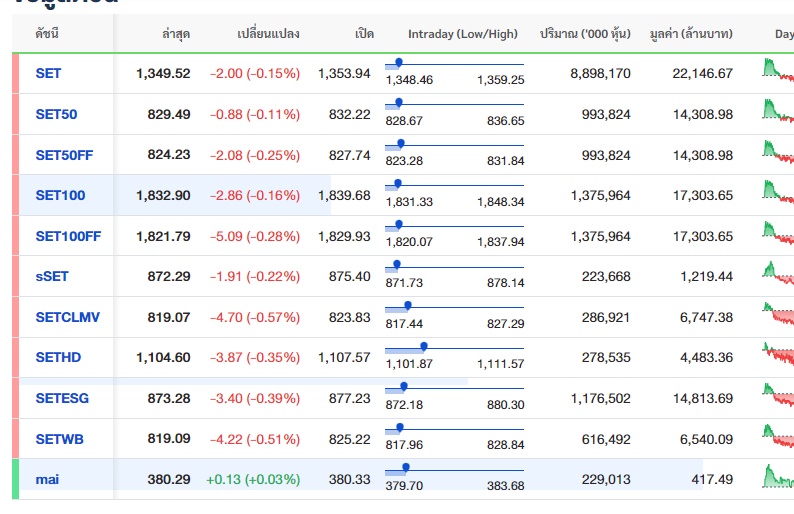
Task: Click the SETCLMV intraday range marker
Action: pyautogui.click(x=408, y=305)
